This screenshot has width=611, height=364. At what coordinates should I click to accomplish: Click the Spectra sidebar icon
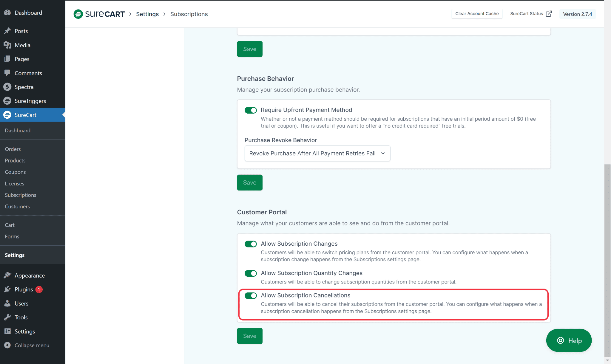point(7,87)
